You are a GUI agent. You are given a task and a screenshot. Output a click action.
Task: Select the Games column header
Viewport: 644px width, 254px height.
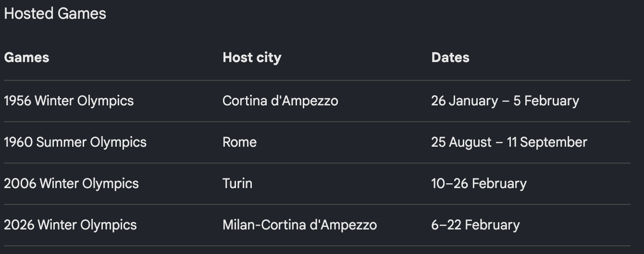tap(26, 57)
